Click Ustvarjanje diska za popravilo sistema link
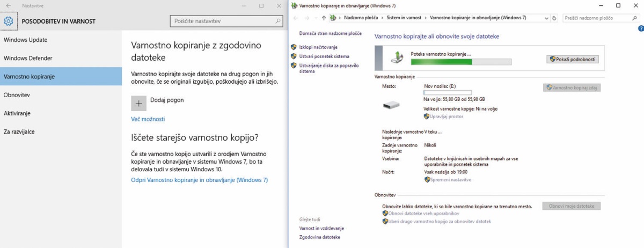 [x=329, y=68]
